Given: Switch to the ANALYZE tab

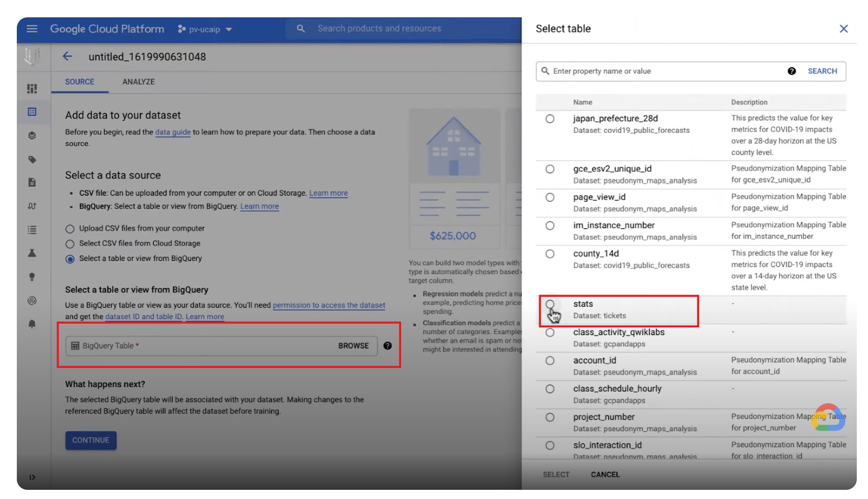Looking at the screenshot, I should pos(138,82).
